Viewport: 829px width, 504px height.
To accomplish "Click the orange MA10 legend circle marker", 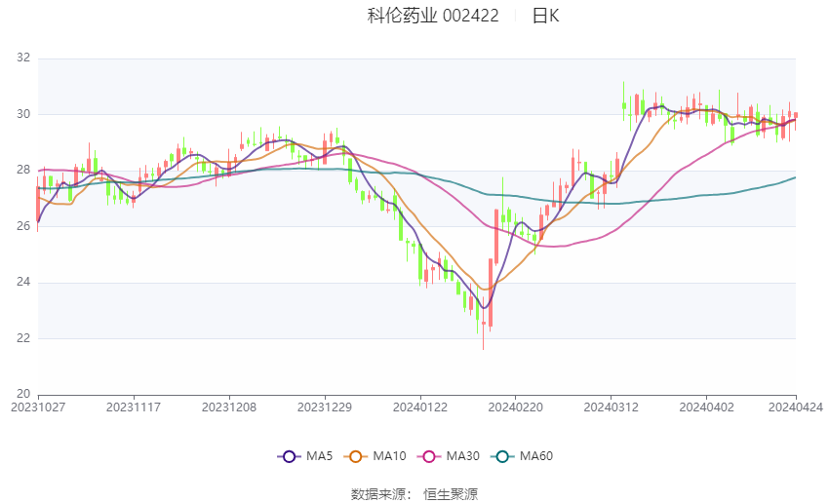I will (356, 456).
